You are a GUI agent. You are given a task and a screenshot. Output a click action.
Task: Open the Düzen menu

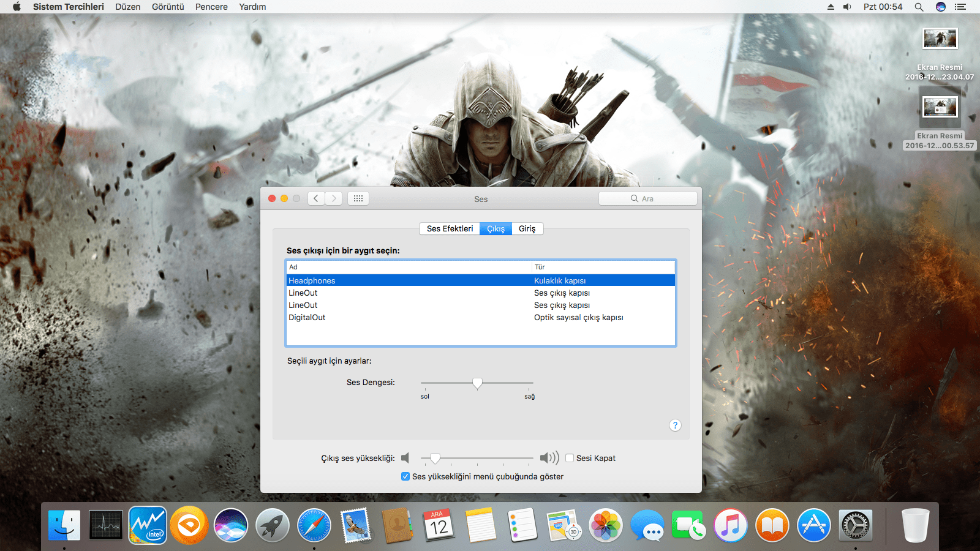[128, 7]
